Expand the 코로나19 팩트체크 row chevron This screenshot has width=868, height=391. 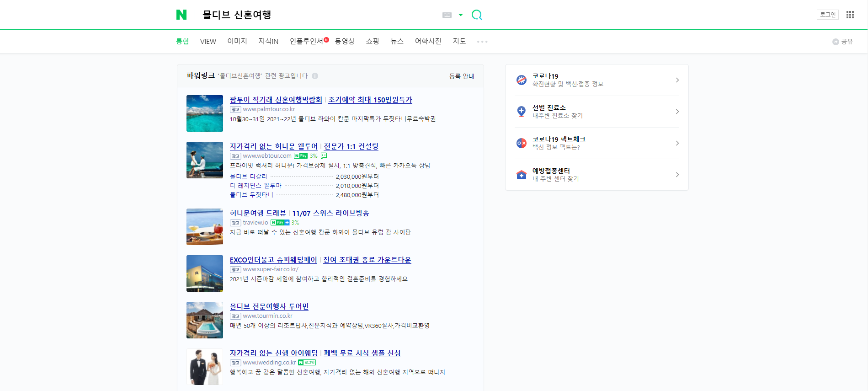pos(677,143)
